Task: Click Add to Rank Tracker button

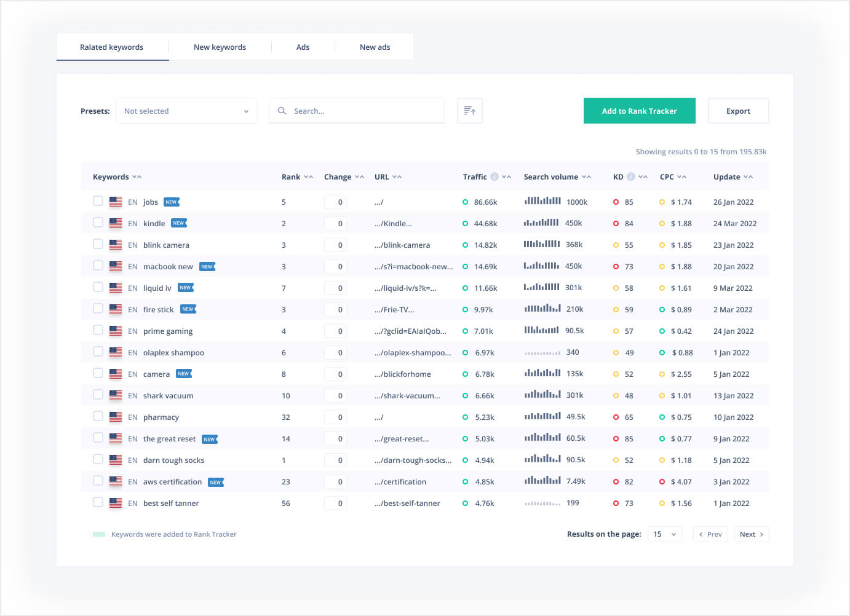Action: 640,111
